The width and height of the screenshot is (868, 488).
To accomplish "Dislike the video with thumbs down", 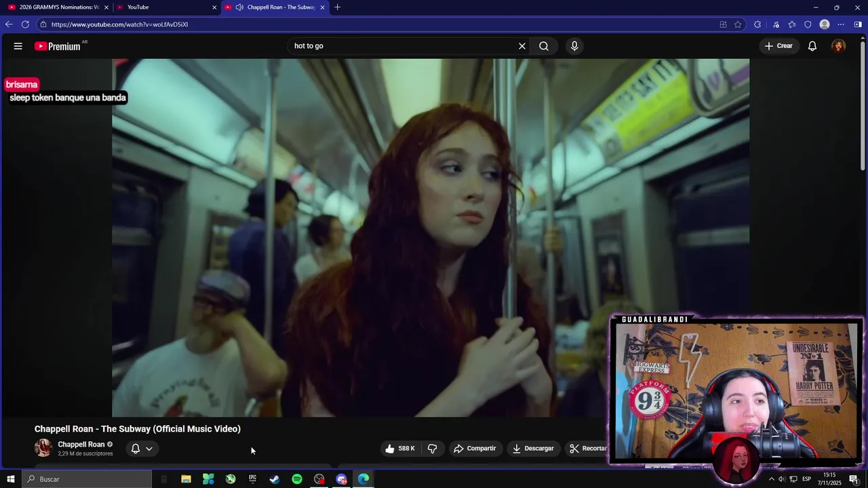I will pos(432,449).
